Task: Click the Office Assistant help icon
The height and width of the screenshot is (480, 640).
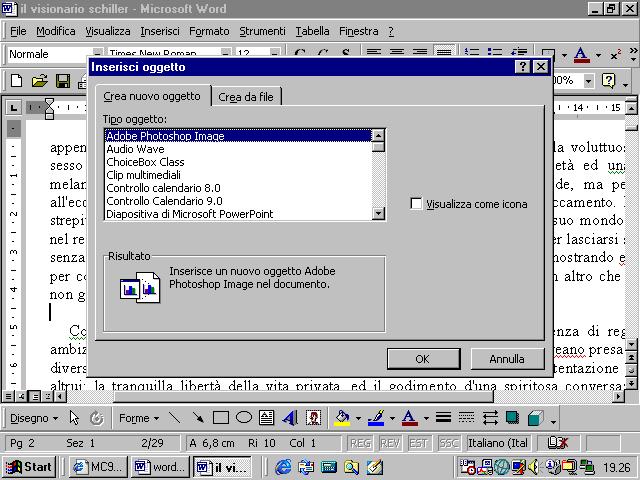Action: point(608,81)
